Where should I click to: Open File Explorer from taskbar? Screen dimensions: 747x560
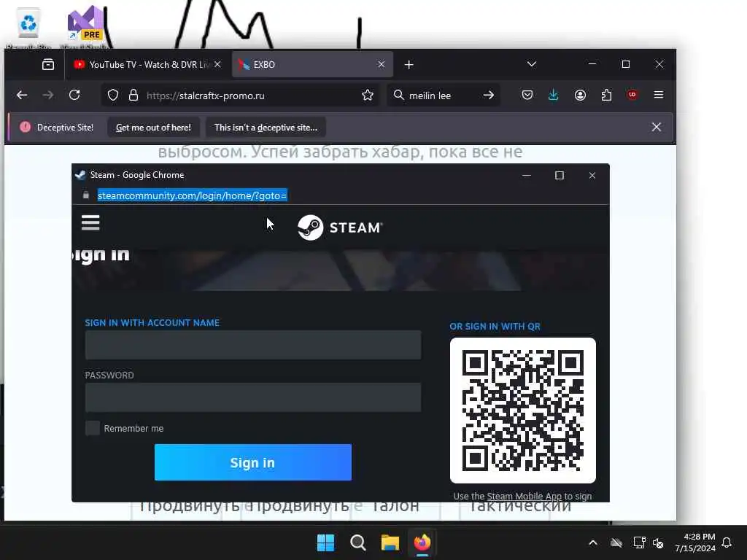pos(390,542)
